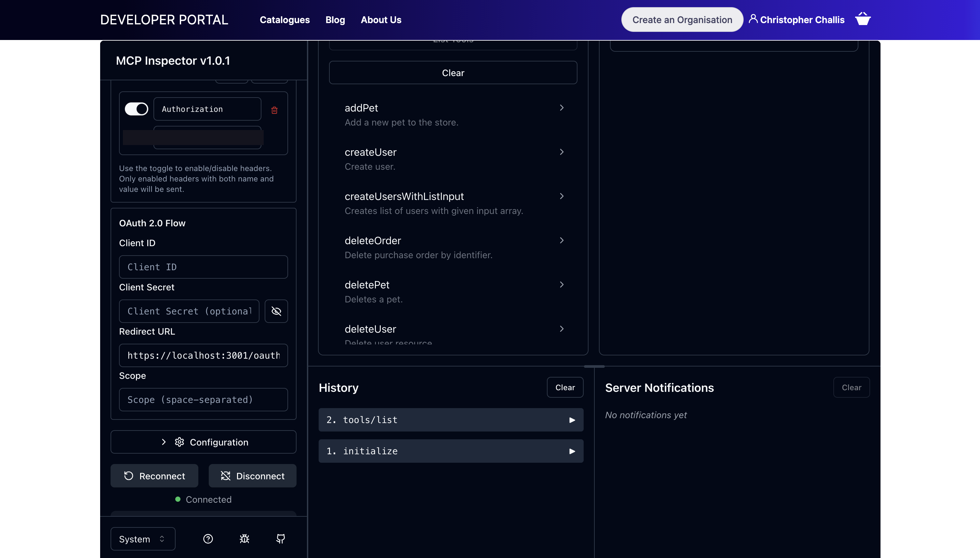Expand the initialize history entry
The height and width of the screenshot is (558, 980).
click(451, 451)
